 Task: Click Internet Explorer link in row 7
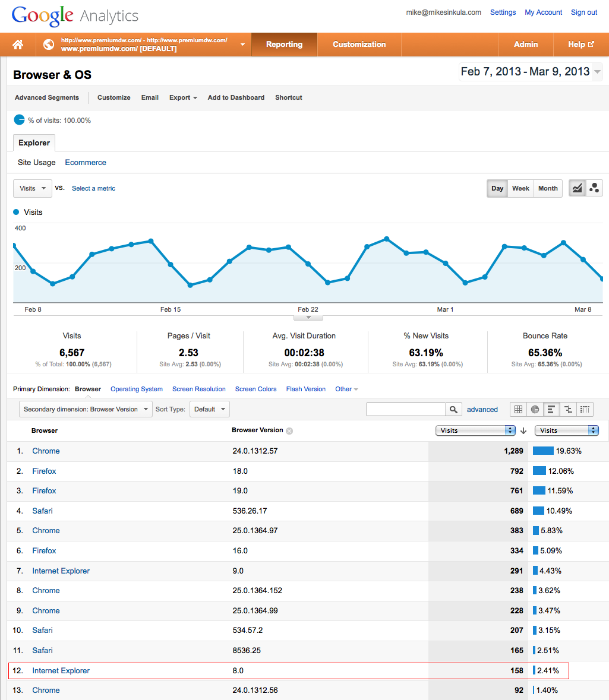(61, 571)
